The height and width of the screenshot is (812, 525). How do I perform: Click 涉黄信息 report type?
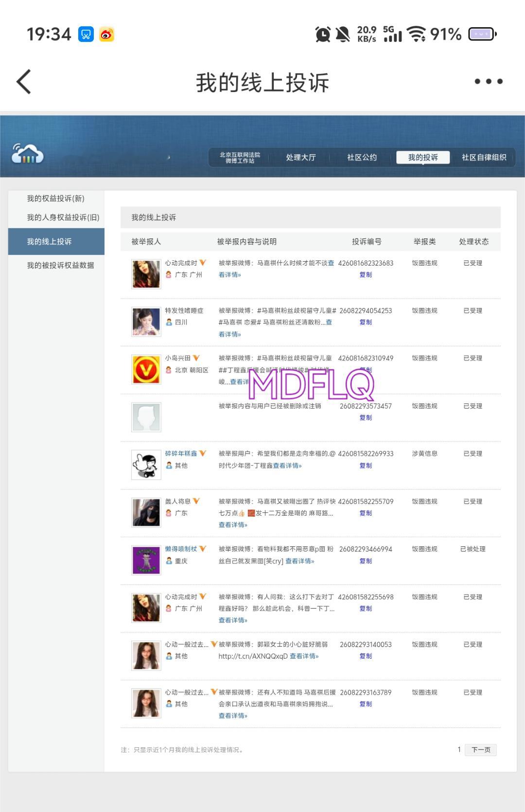tap(425, 453)
